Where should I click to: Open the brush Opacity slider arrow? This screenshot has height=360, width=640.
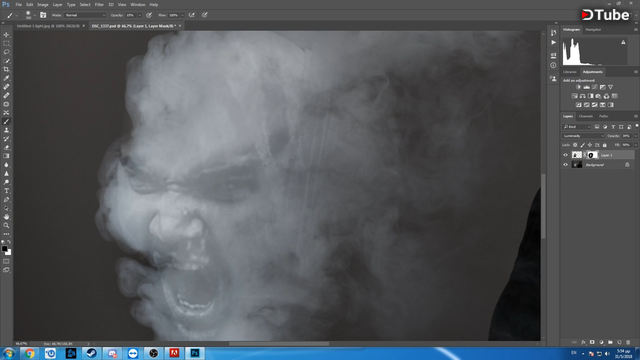[140, 15]
